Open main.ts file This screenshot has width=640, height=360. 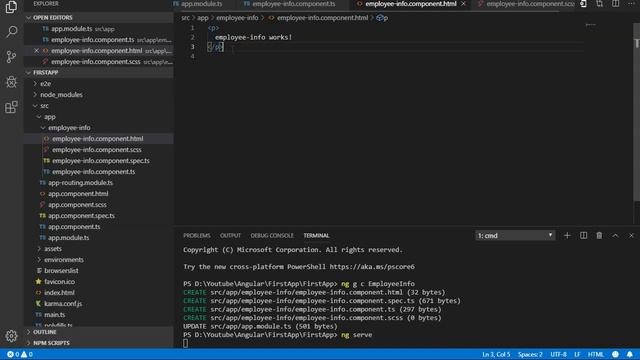(99, 315)
